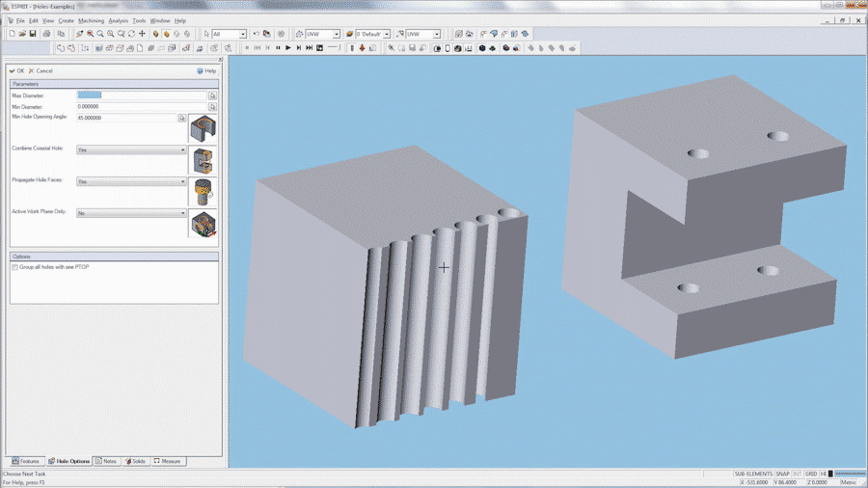
Task: Skip simulation to the end
Action: (x=310, y=48)
